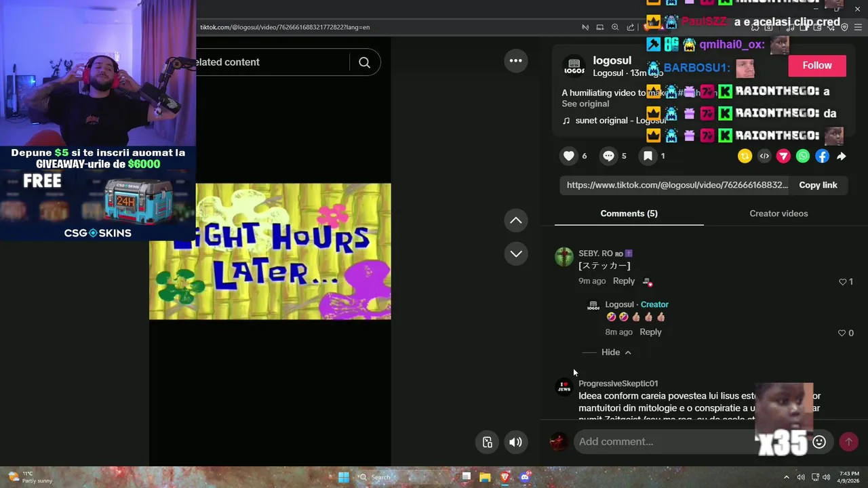Open the Partly sunny weather widget
Image resolution: width=868 pixels, height=488 pixels.
(30, 477)
